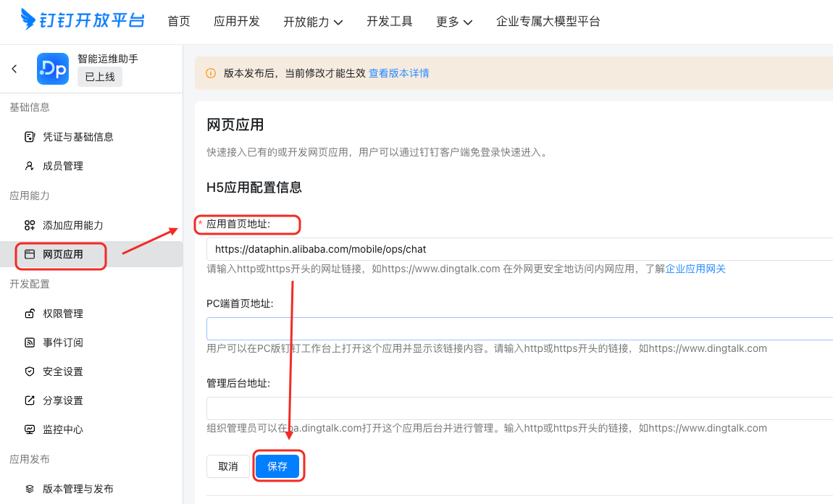Open the 首页 top menu
The height and width of the screenshot is (504, 833).
179,21
